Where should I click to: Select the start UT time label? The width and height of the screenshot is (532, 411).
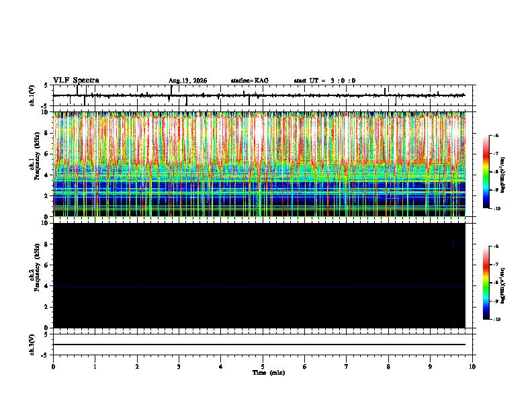coord(324,81)
